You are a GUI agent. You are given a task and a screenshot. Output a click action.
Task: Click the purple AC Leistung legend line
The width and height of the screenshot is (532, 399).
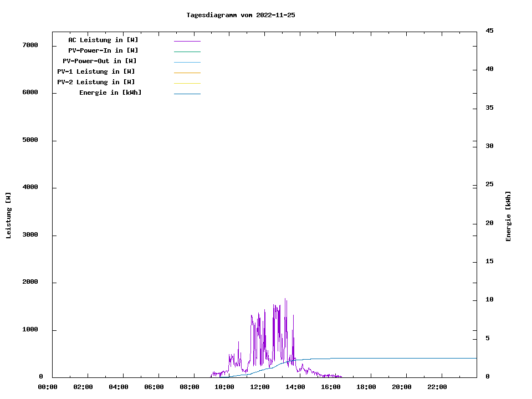(x=187, y=41)
